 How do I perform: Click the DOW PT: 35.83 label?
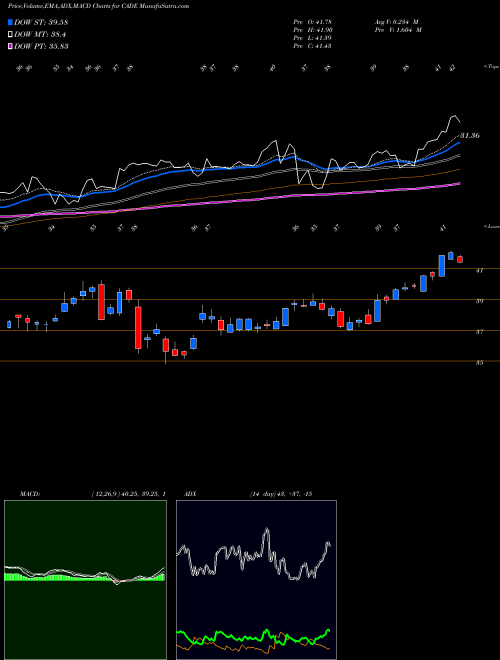(x=41, y=46)
